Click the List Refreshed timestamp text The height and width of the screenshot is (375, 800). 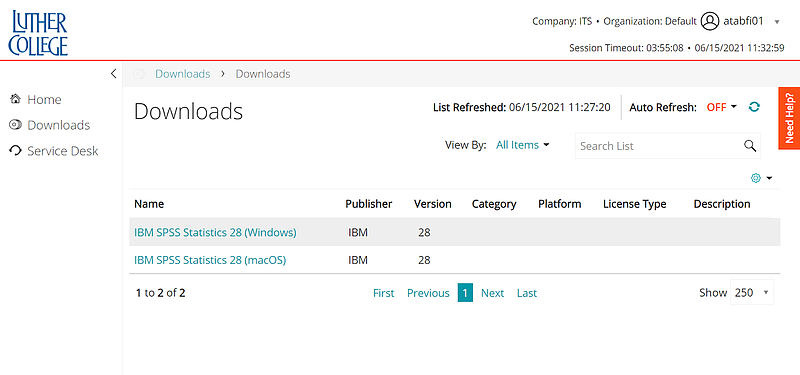click(x=521, y=108)
